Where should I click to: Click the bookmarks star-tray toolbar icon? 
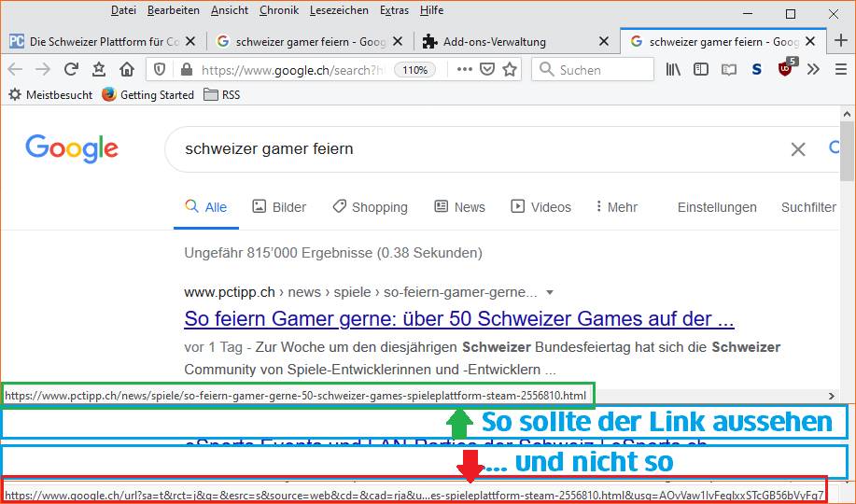99,69
